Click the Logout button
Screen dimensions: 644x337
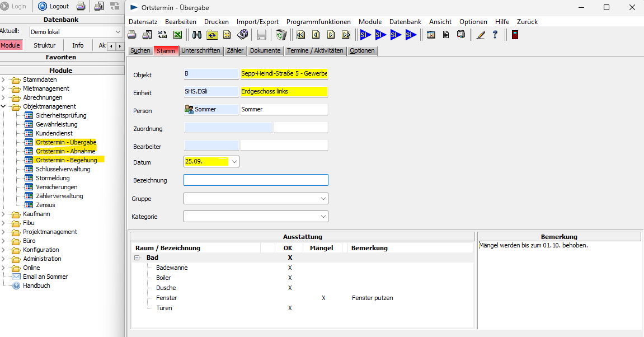pos(54,6)
